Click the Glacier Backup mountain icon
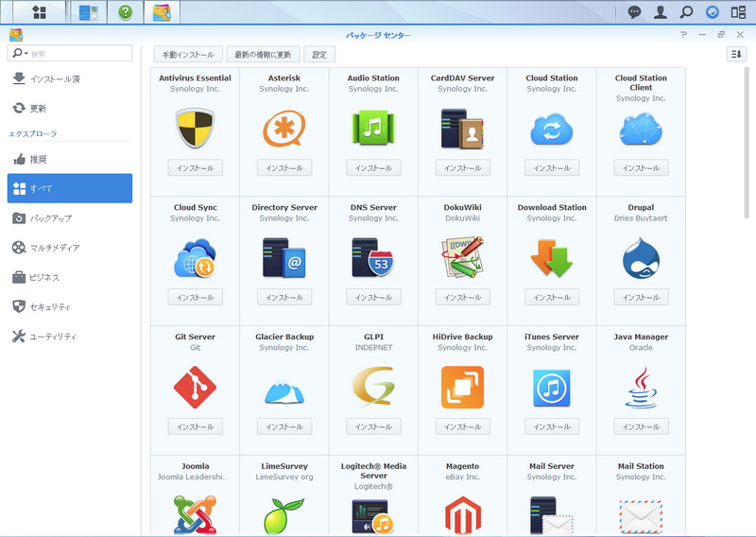 click(x=284, y=390)
